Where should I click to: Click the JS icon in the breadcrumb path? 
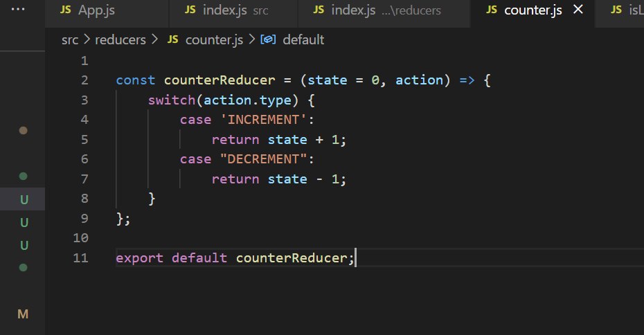(x=173, y=40)
